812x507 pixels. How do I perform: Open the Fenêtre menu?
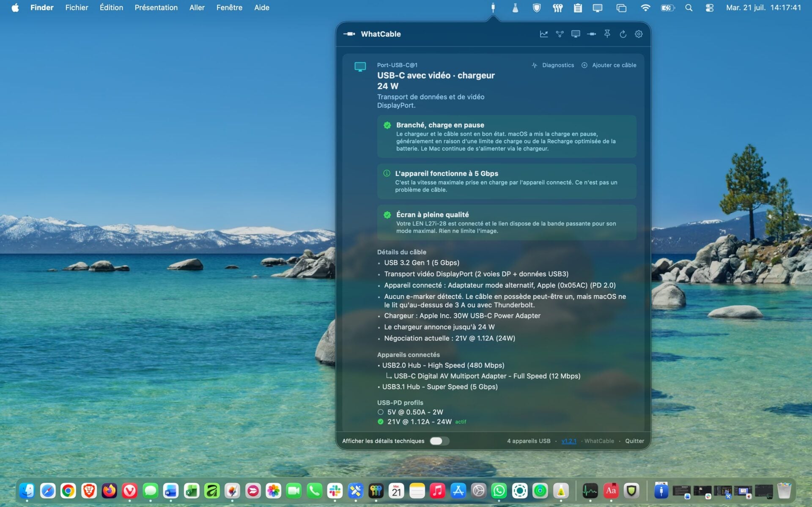[x=229, y=8]
